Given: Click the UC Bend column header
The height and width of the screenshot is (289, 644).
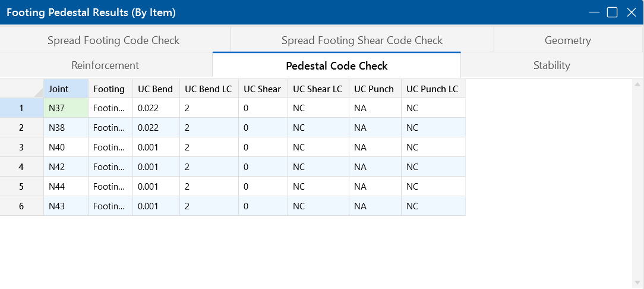Looking at the screenshot, I should pos(155,89).
